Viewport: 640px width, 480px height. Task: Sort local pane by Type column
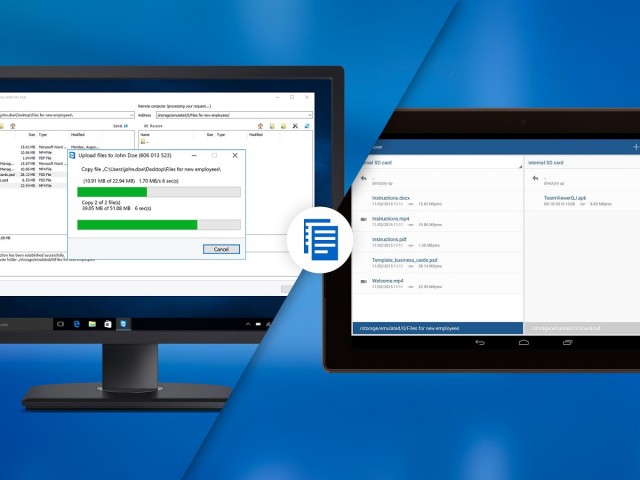coord(43,134)
